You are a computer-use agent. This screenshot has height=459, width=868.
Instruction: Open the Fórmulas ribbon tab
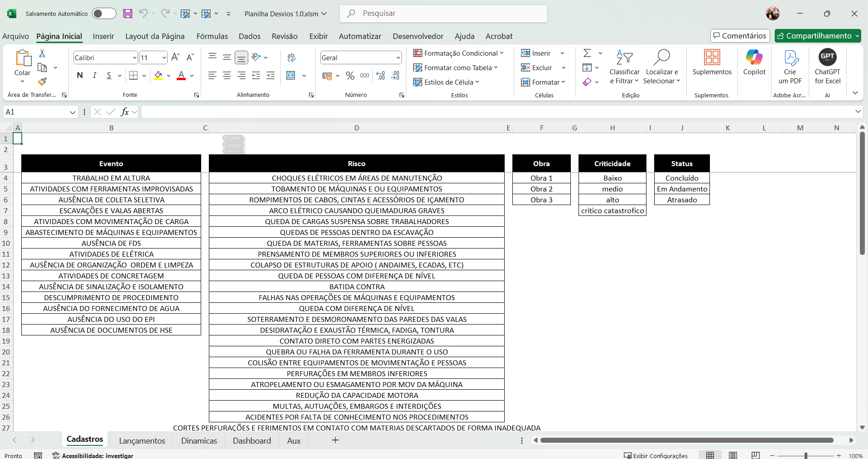[x=212, y=36]
